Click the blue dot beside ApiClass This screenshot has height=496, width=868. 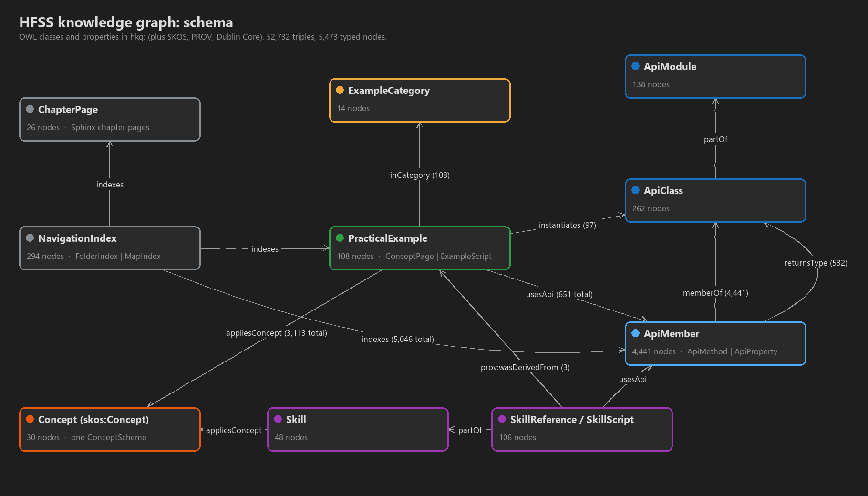[x=635, y=190]
